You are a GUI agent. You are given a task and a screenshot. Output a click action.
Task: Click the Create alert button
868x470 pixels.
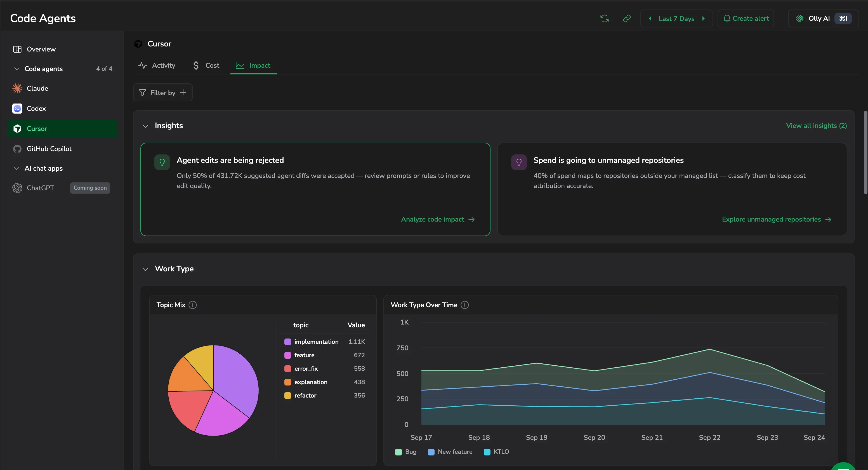[x=746, y=18]
